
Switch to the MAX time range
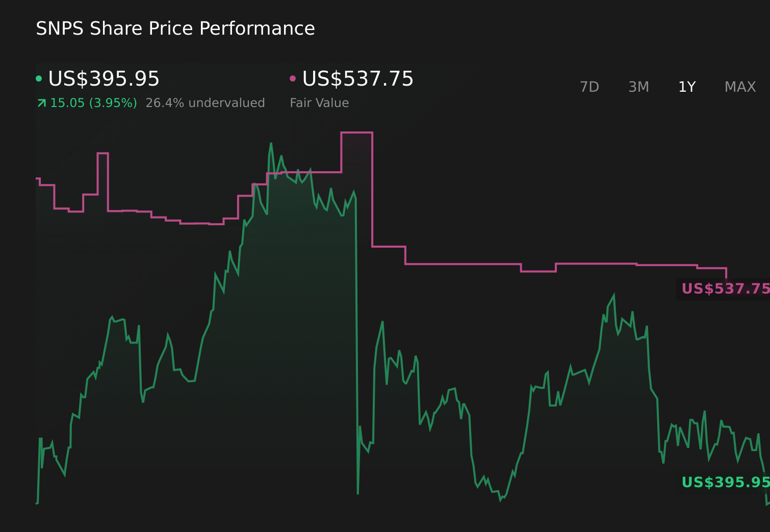click(x=739, y=87)
